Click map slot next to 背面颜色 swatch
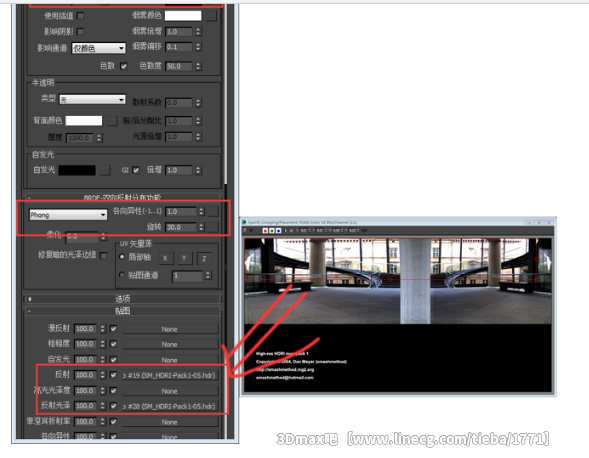Viewport: 589px width, 458px height. (112, 121)
